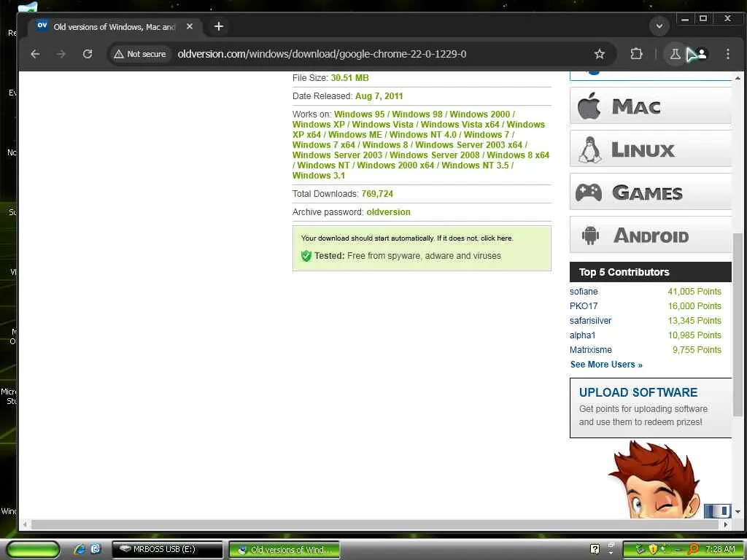This screenshot has height=560, width=747.
Task: Click the vertical scrollbar up arrow
Action: click(738, 78)
